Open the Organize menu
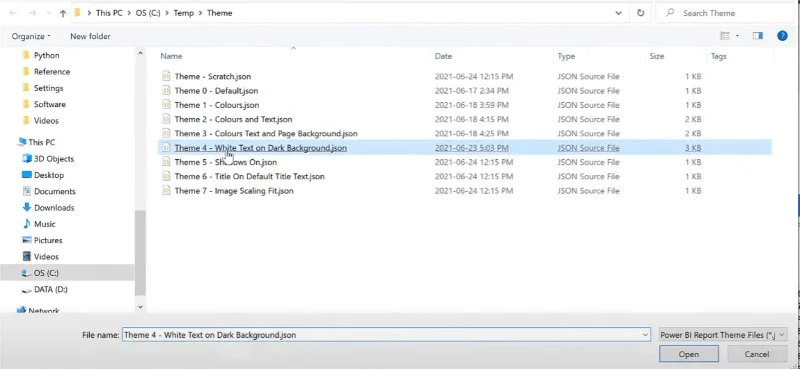This screenshot has height=369, width=800. 31,36
